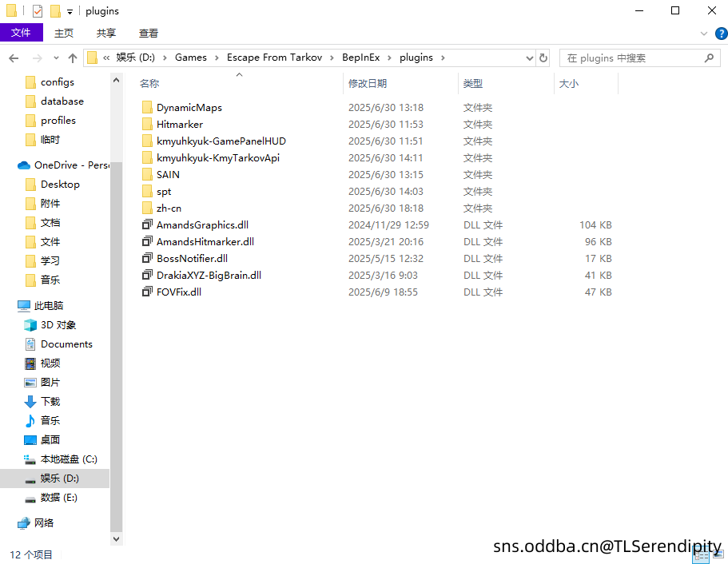Select Escape From Tarkov breadcrumb
This screenshot has width=728, height=564.
point(274,58)
